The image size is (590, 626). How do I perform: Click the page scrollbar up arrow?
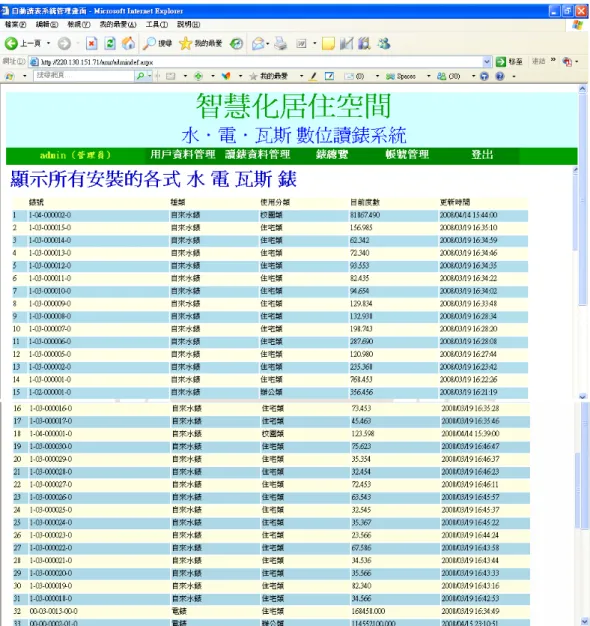pos(582,89)
